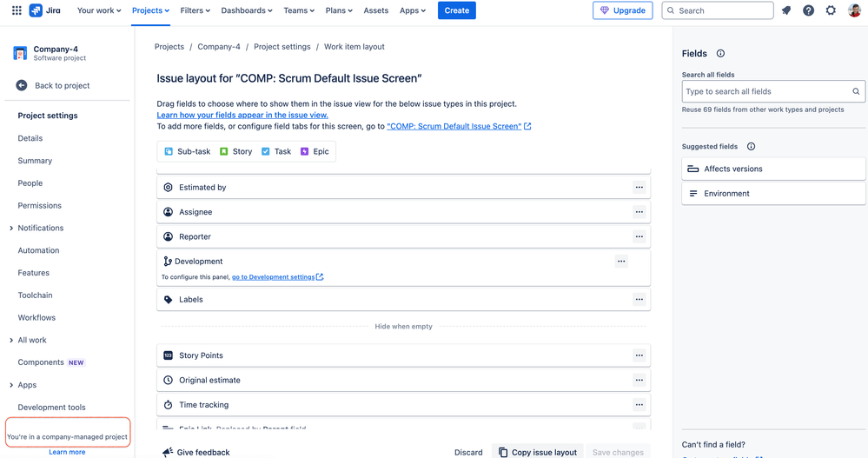Open the Dashboards dropdown
The width and height of the screenshot is (868, 458).
(x=247, y=10)
